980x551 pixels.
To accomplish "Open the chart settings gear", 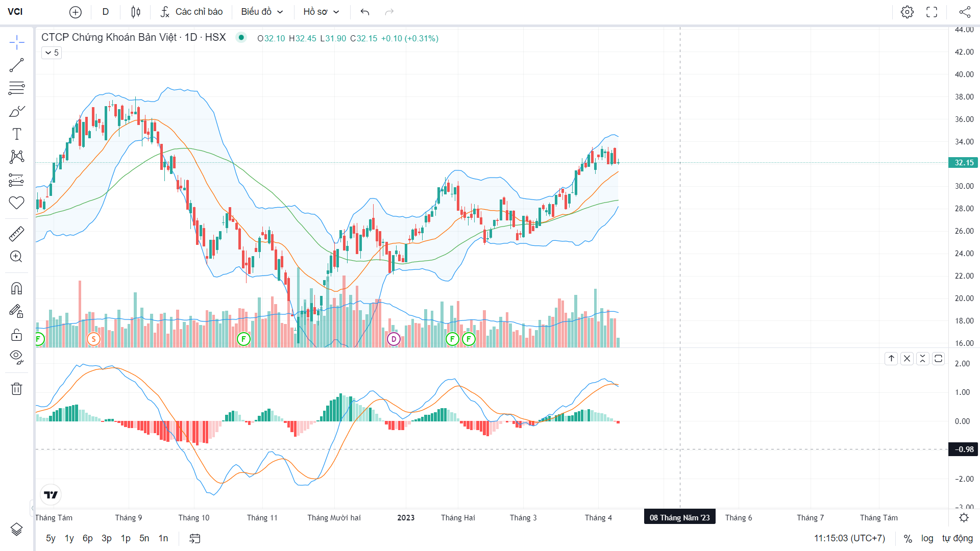I will coord(907,12).
